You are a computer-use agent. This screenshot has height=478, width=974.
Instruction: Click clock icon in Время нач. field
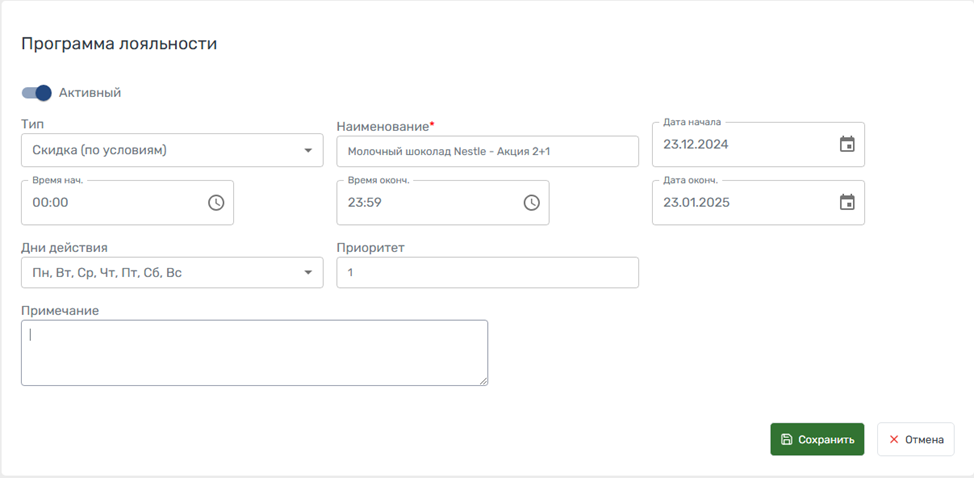216,202
